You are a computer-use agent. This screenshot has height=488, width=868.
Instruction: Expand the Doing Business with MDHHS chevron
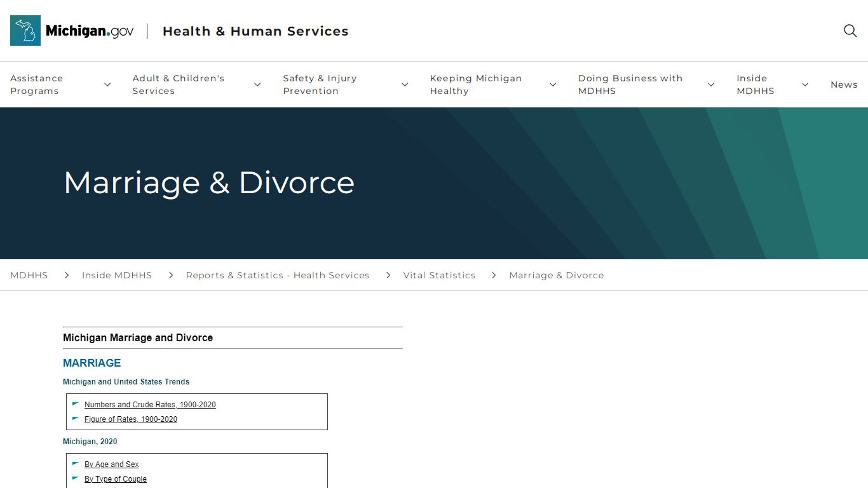click(711, 85)
